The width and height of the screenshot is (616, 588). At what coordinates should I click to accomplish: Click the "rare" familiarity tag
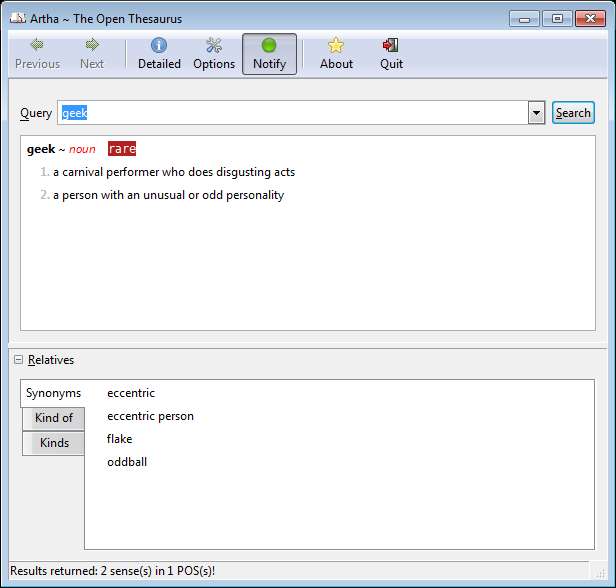coord(122,149)
